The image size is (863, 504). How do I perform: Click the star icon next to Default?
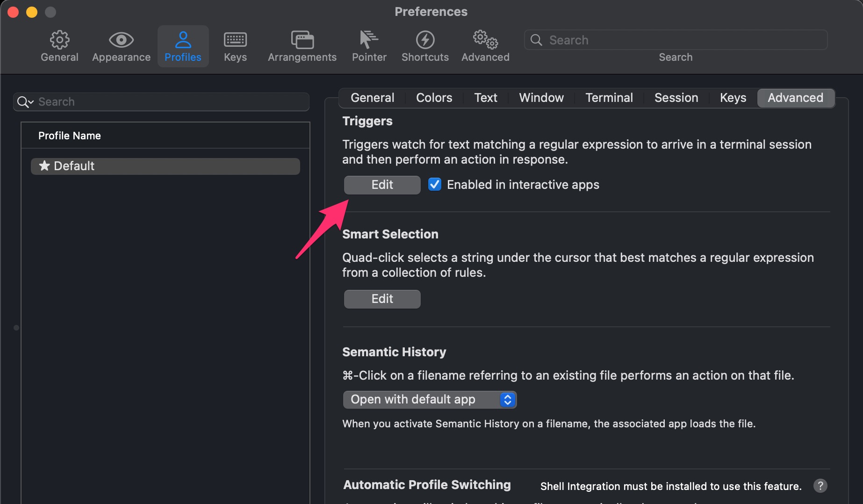point(44,166)
